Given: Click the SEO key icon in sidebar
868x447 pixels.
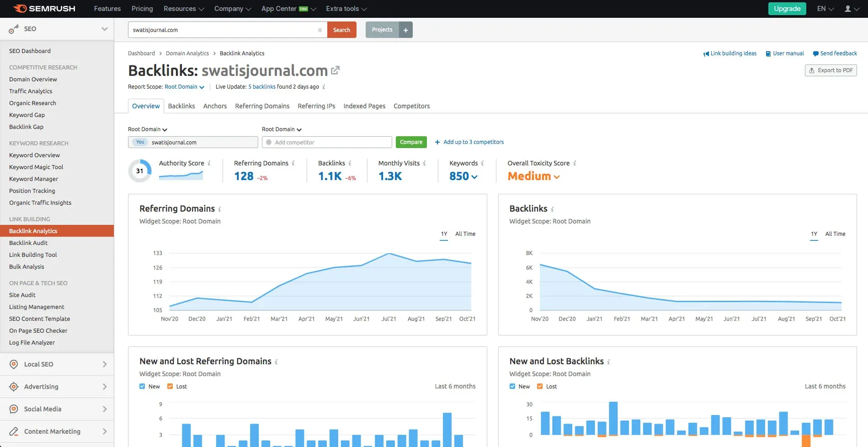Looking at the screenshot, I should click(14, 29).
